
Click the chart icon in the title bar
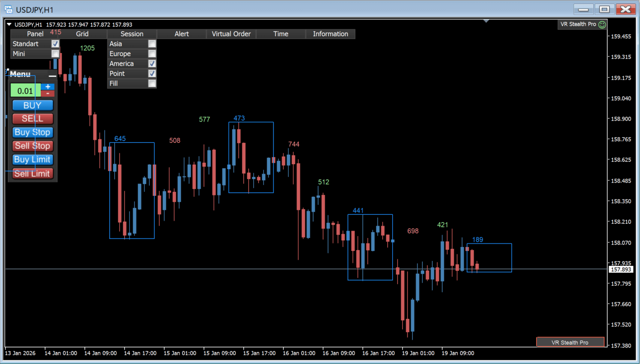click(8, 9)
